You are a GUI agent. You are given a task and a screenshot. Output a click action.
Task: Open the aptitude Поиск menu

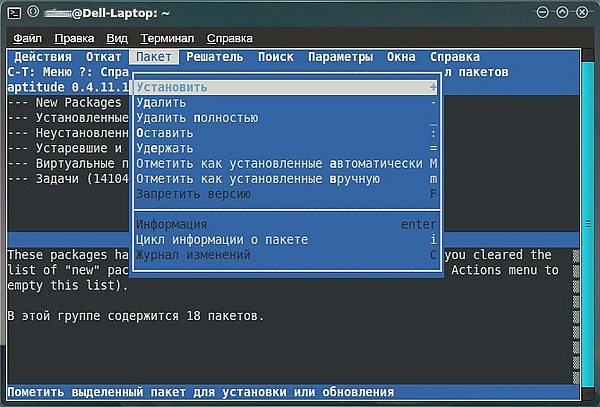pyautogui.click(x=276, y=57)
